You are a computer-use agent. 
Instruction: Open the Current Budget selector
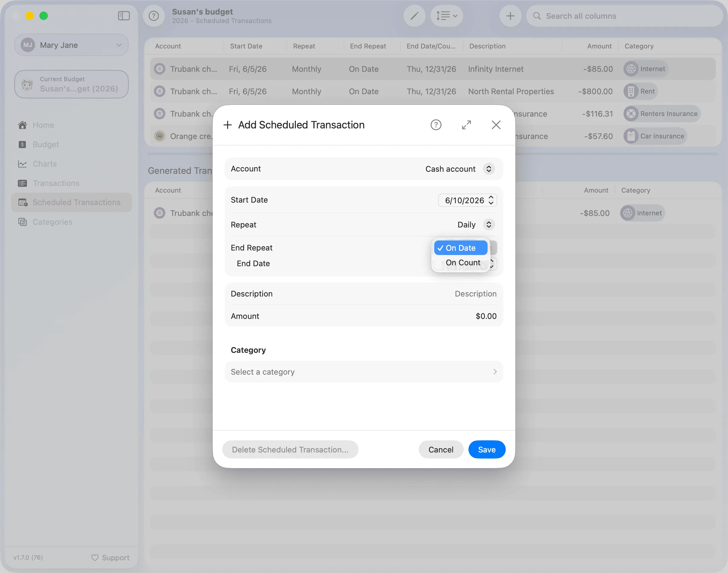click(71, 84)
